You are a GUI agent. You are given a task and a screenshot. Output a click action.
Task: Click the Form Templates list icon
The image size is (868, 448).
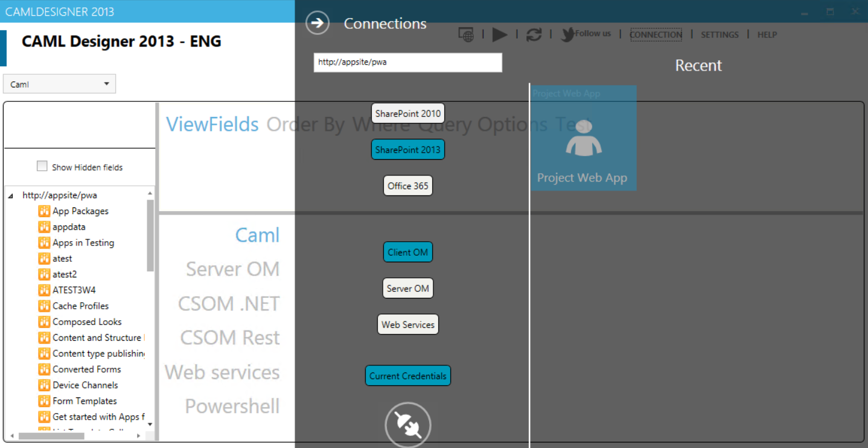[x=44, y=400]
